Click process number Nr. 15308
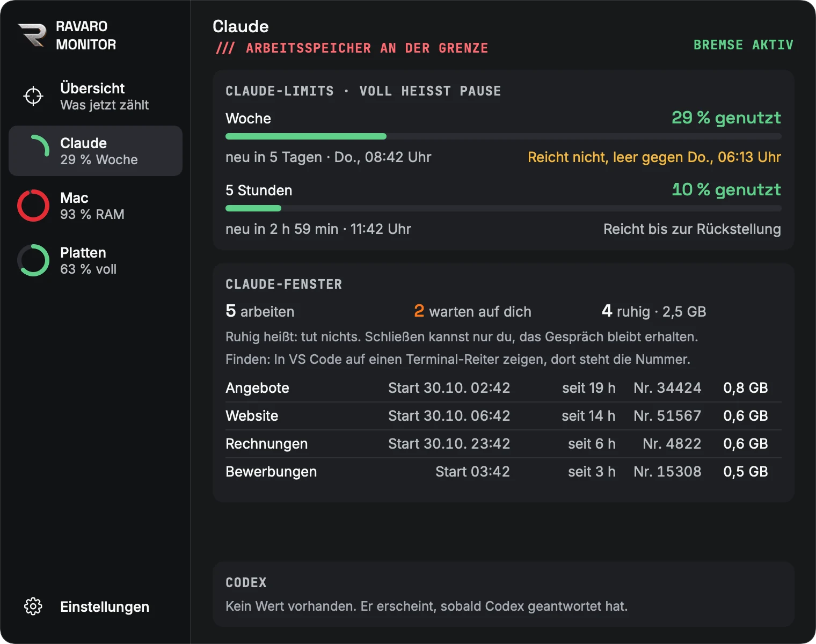This screenshot has height=644, width=816. click(667, 472)
